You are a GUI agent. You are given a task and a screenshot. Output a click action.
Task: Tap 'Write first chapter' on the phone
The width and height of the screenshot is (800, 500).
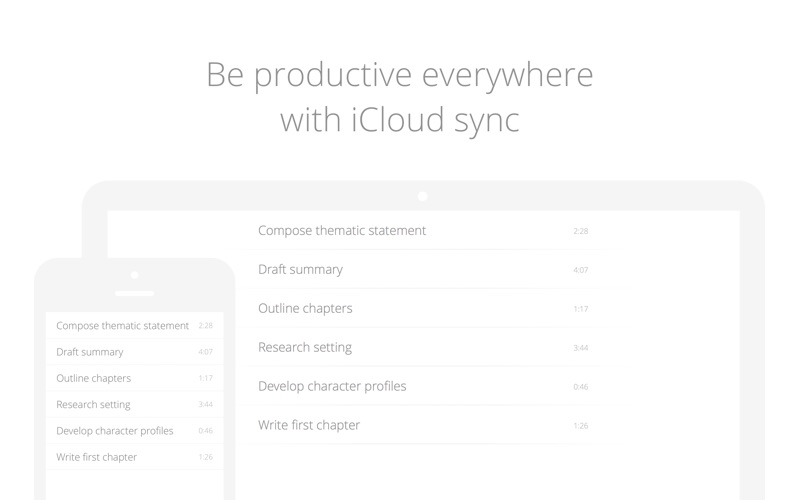pos(96,457)
